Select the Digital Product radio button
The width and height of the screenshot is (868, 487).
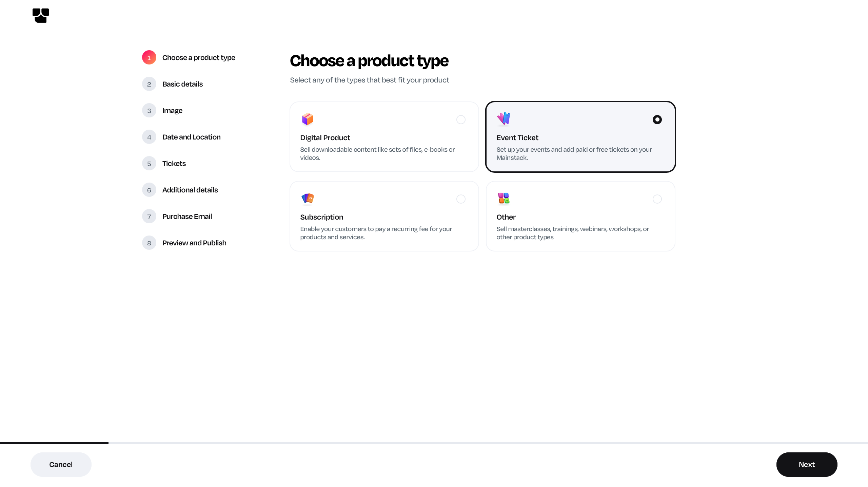(461, 119)
